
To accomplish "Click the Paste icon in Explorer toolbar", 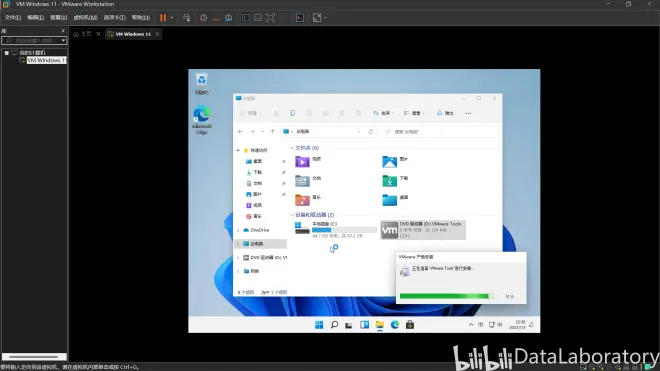I will [x=309, y=113].
